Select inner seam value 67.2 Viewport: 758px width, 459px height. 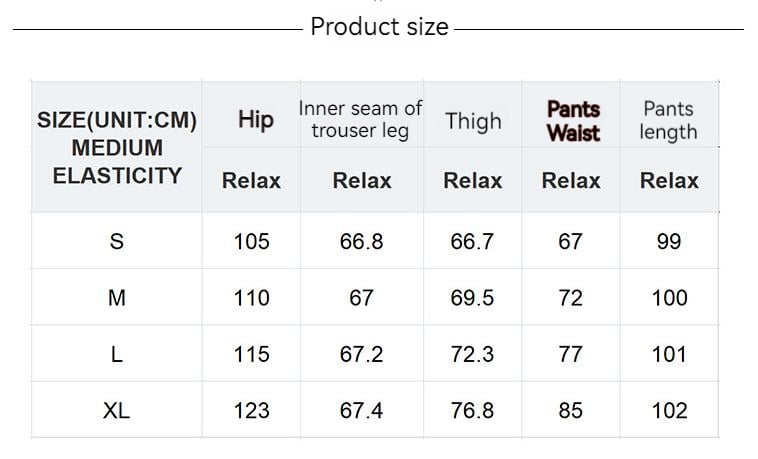[361, 354]
